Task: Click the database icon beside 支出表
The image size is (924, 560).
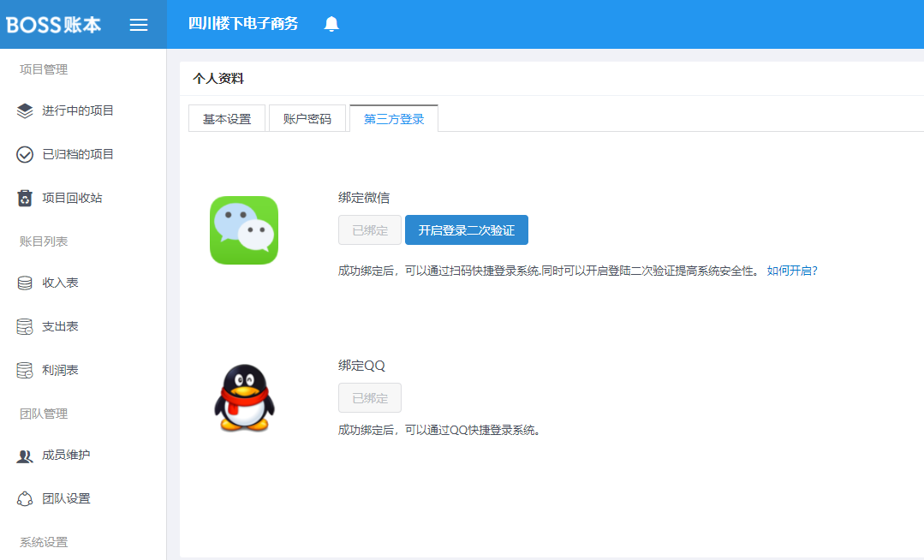Action: click(25, 326)
